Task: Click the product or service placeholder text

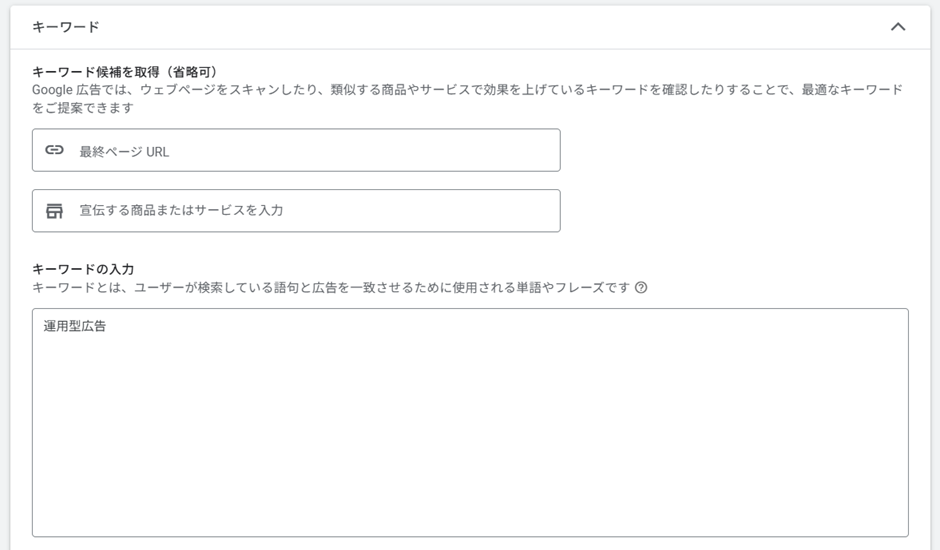Action: (x=181, y=211)
